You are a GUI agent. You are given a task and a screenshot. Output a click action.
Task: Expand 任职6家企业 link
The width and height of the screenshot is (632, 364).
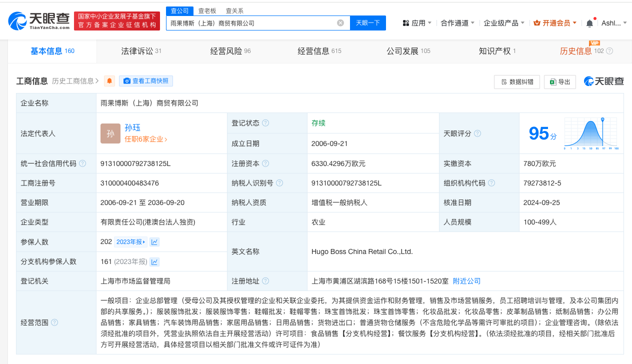[x=145, y=139]
